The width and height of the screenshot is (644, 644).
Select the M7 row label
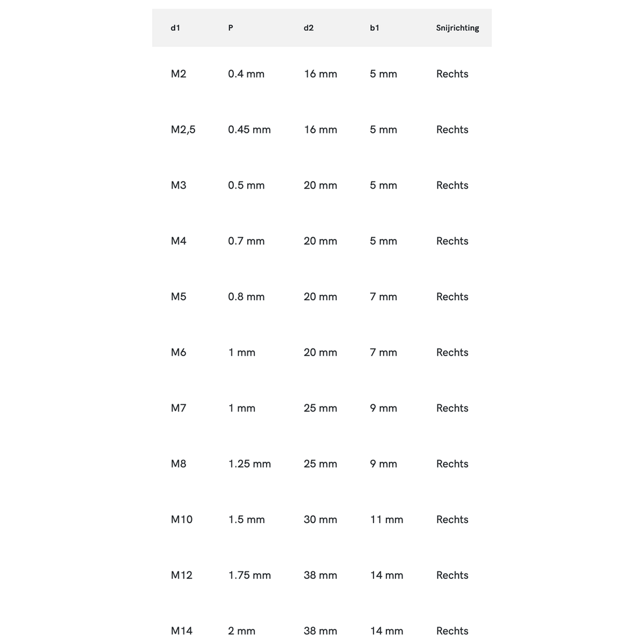[178, 408]
